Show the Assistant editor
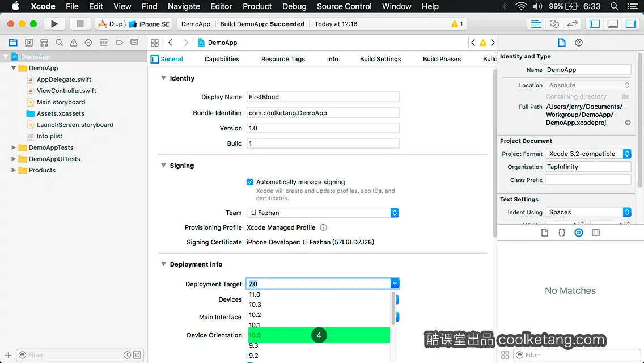The height and width of the screenshot is (363, 644). (554, 24)
